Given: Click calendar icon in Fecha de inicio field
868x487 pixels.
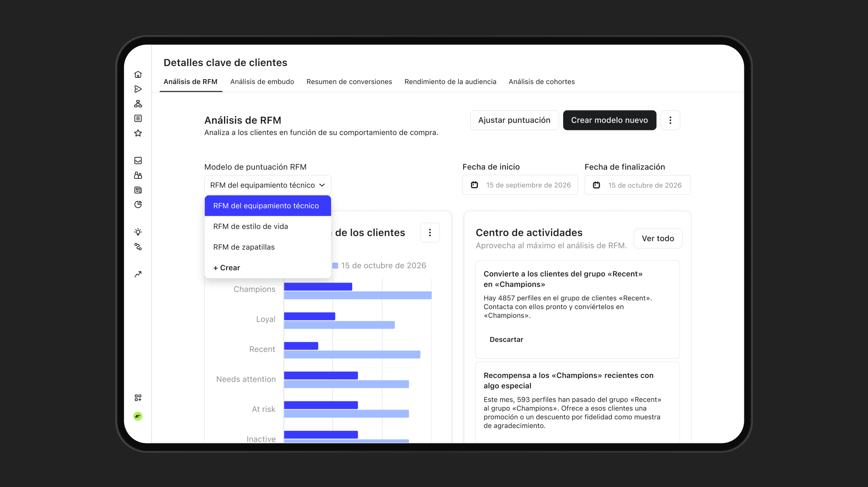Looking at the screenshot, I should [474, 185].
